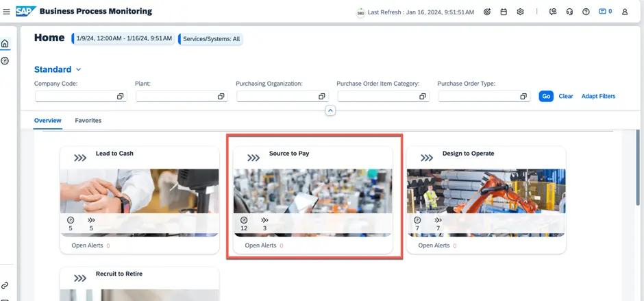The height and width of the screenshot is (301, 644).
Task: Open the calendar icon in the header
Action: click(504, 12)
